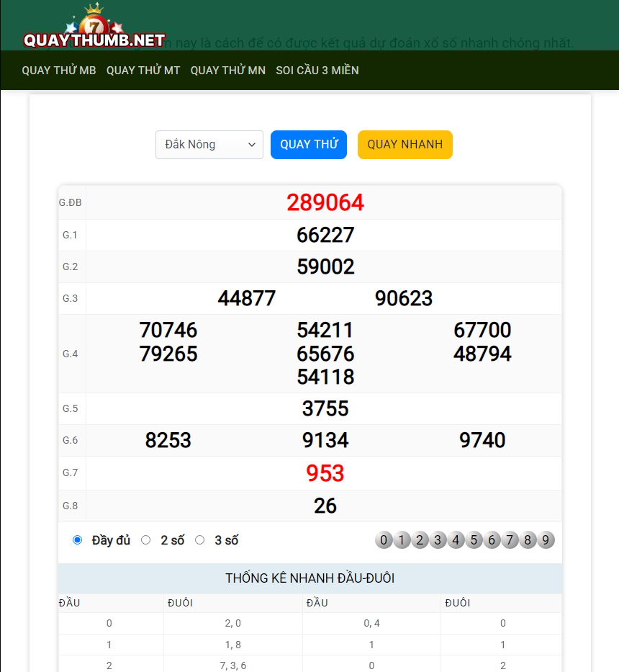Open Quay Thử MB menu item

click(59, 71)
